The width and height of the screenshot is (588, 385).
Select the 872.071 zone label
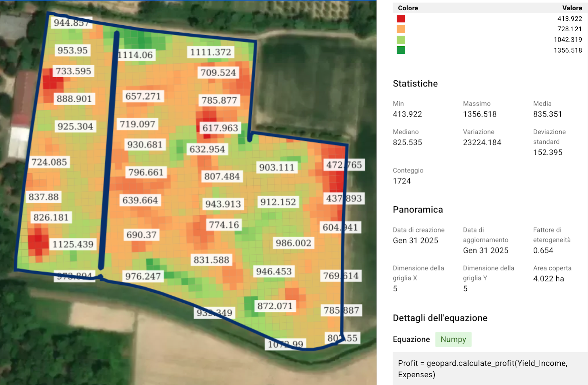(x=275, y=306)
